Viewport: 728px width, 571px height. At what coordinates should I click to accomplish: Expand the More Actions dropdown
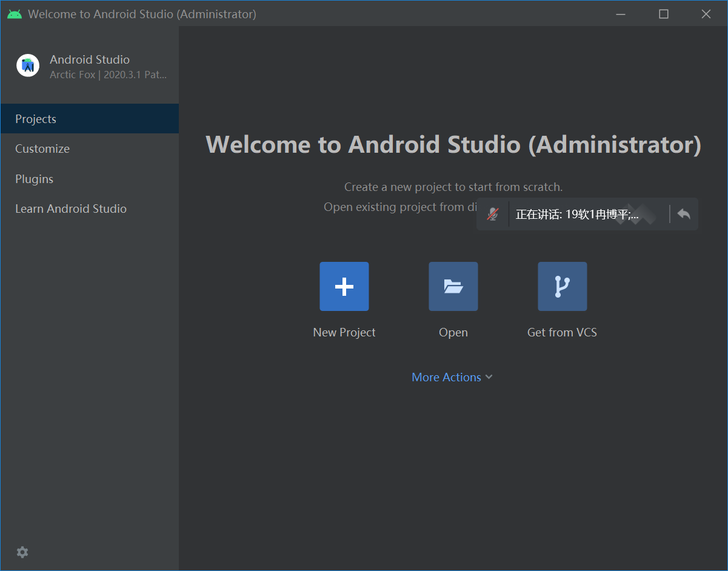(452, 377)
